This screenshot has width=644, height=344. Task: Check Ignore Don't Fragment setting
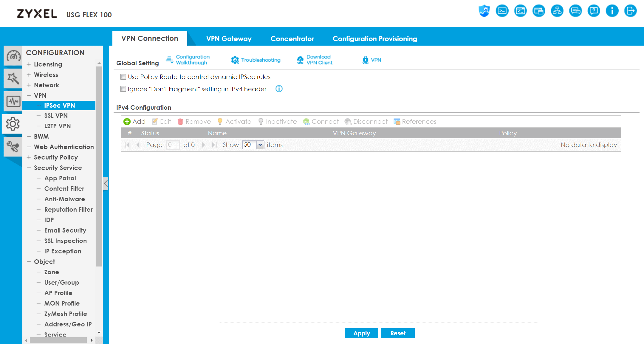point(123,89)
